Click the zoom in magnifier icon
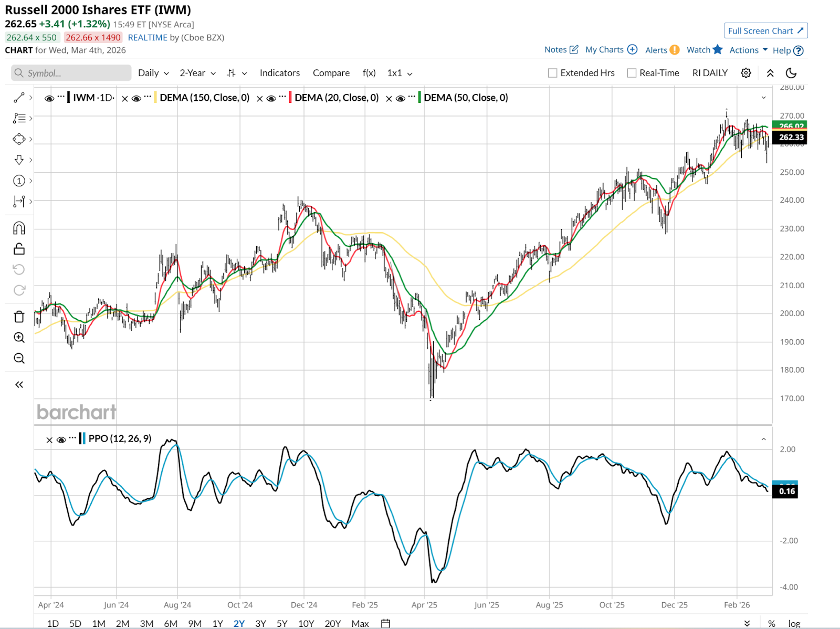This screenshot has height=629, width=840. pos(19,338)
